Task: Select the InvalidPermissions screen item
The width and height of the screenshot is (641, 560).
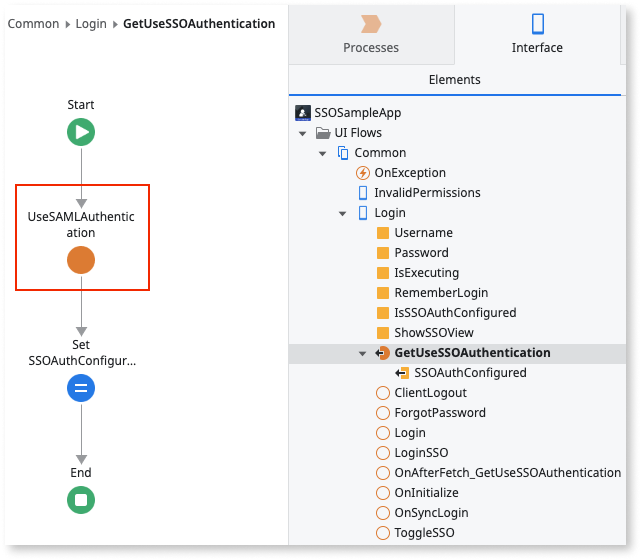Action: pos(427,193)
